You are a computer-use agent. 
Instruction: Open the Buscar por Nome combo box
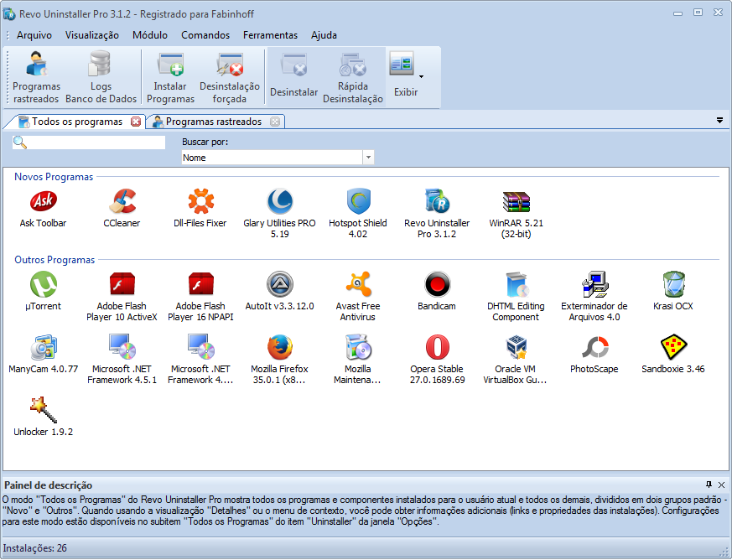coord(278,158)
